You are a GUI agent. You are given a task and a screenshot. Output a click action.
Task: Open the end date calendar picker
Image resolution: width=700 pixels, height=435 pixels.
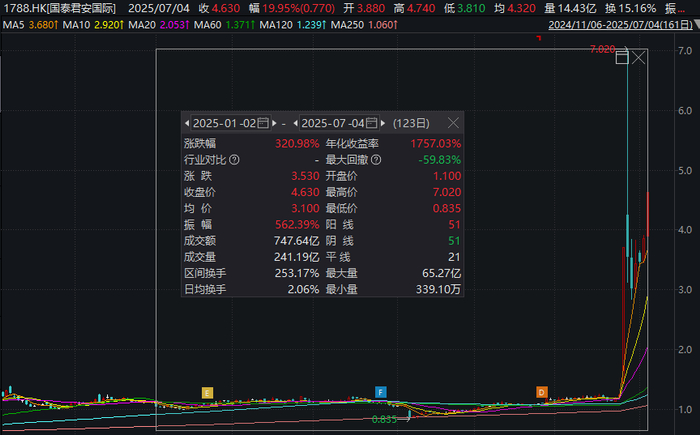point(371,123)
